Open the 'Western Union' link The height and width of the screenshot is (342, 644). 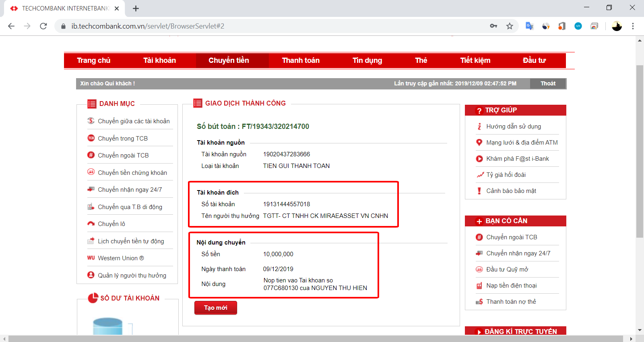(121, 258)
